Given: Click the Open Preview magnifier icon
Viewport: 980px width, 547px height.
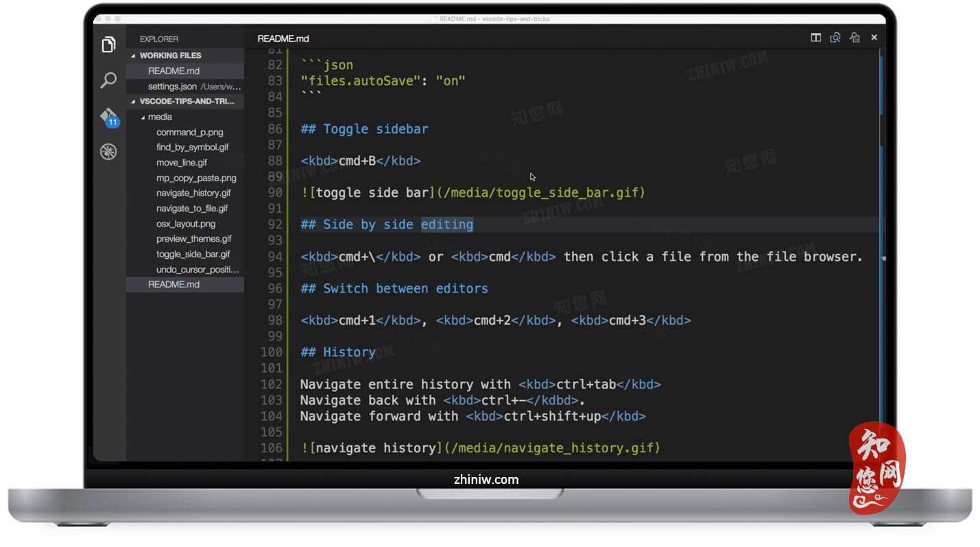Looking at the screenshot, I should coord(835,38).
